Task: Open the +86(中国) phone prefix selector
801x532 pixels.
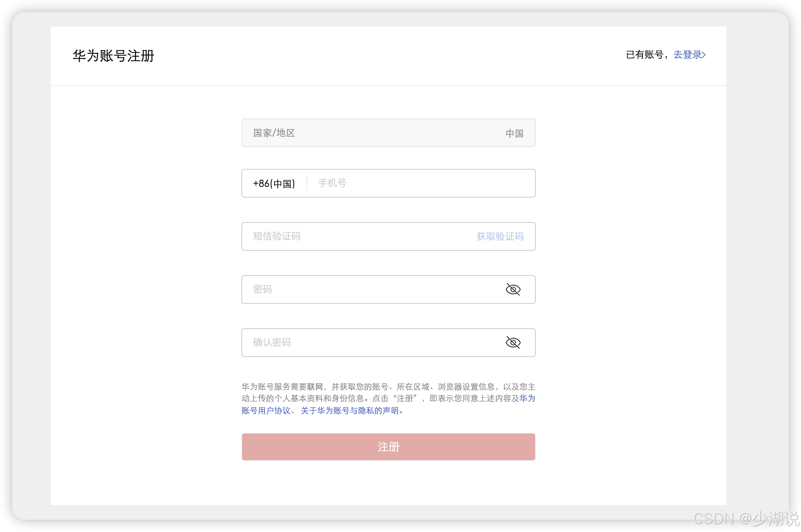Action: 274,183
